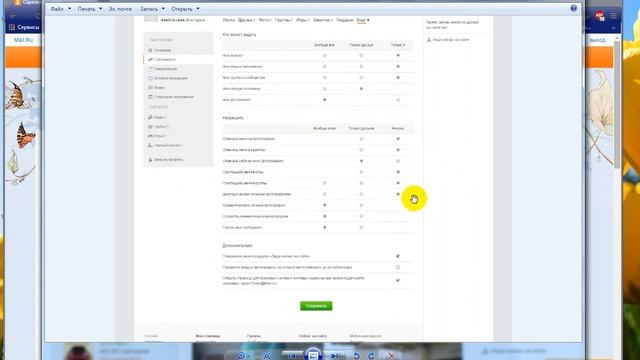Uncheck the open page for search engines box

398,280
